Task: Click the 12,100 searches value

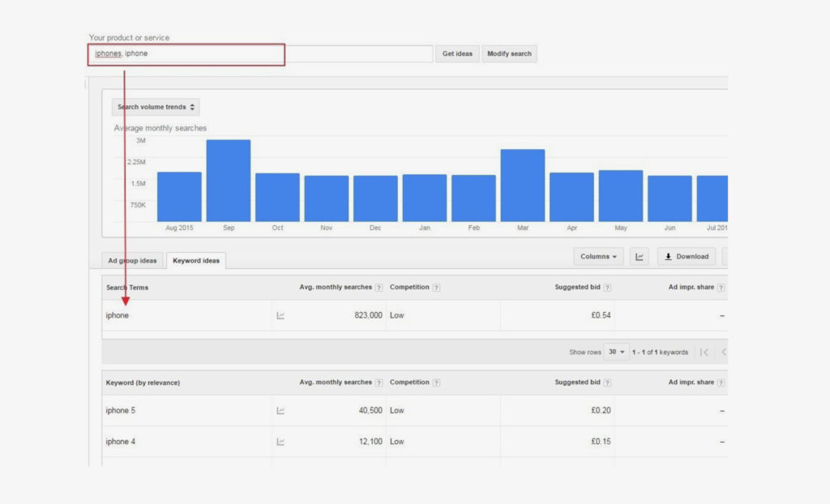Action: [x=370, y=442]
